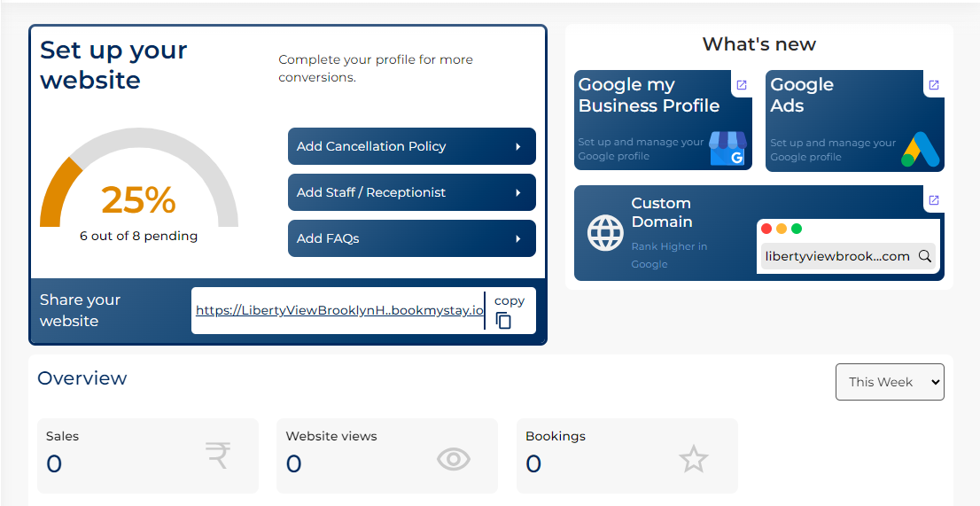This screenshot has width=980, height=506.
Task: Click the globe icon on Custom Domain
Action: click(x=606, y=233)
